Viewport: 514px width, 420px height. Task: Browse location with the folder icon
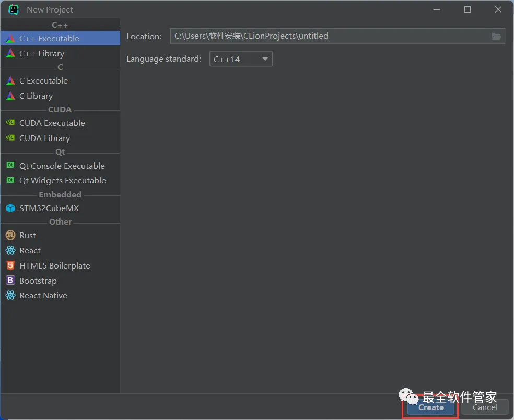coord(496,37)
